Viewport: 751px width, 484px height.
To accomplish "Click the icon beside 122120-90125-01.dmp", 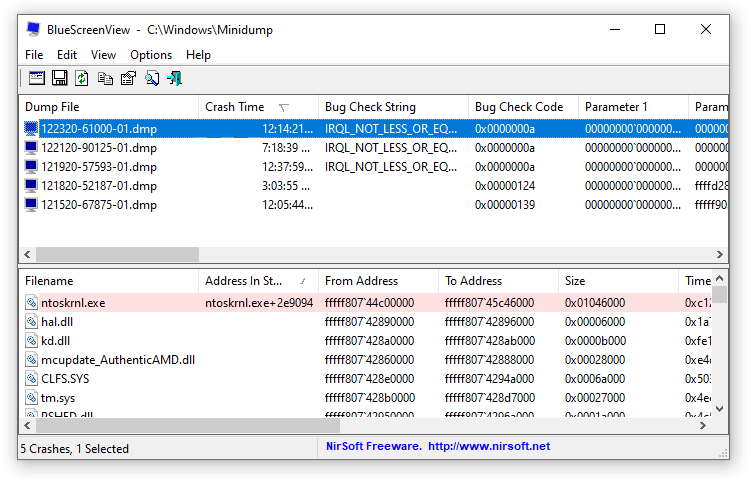I will 31,148.
